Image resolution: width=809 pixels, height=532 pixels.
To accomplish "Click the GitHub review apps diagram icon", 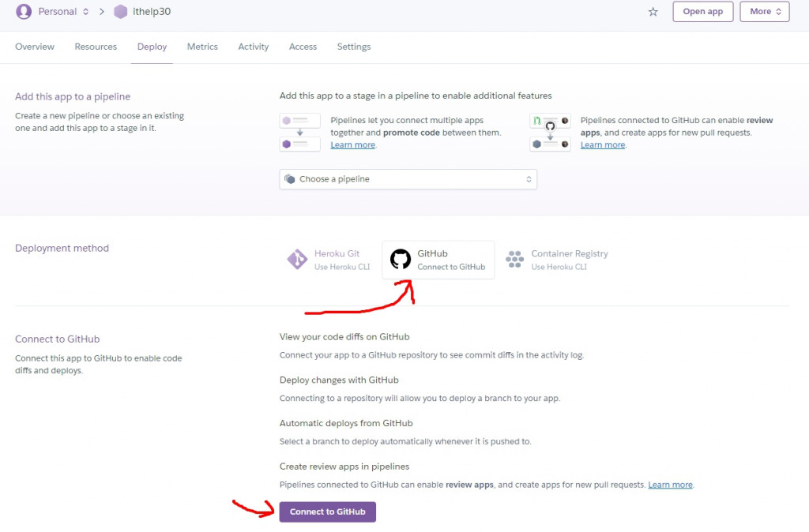I will (550, 133).
